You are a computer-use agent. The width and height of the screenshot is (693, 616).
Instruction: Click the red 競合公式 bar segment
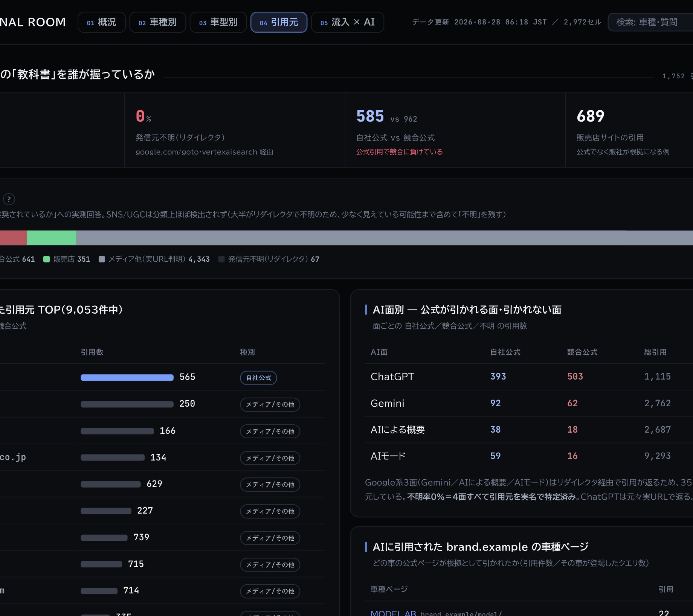(13, 238)
